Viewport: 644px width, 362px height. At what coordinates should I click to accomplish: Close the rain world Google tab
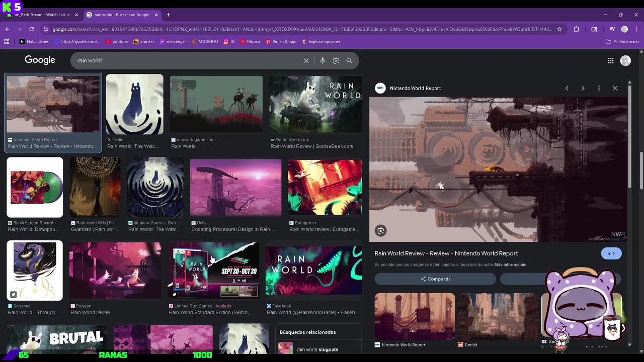[x=156, y=15]
